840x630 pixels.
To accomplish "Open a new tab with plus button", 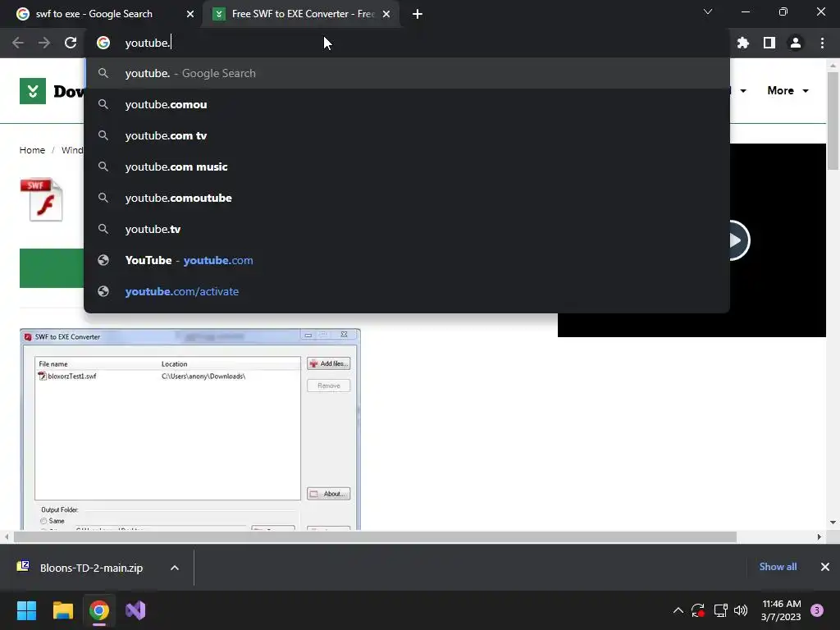I will pos(418,14).
